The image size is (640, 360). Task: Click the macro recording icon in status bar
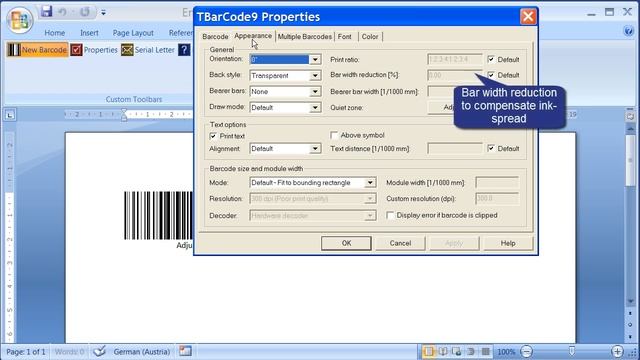[x=185, y=351]
